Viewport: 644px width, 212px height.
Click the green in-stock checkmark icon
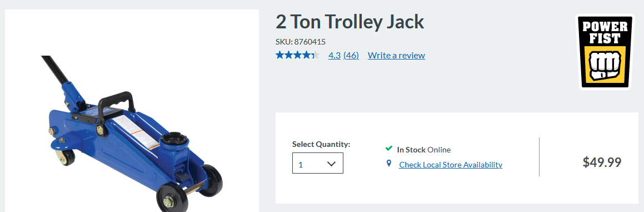point(388,149)
